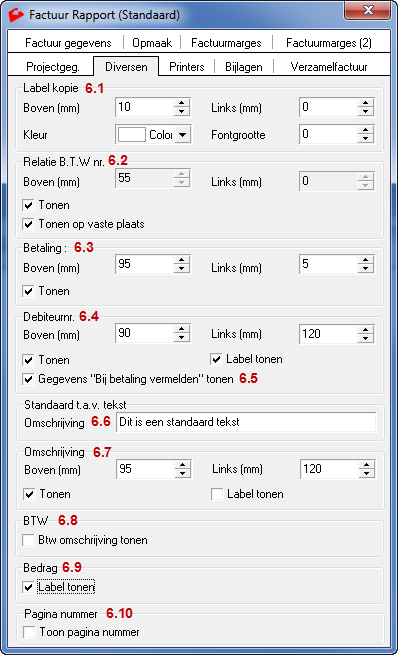Increase Fontgrootte with the up spinner arrow
Viewport: 398px width, 655px height.
365,130
